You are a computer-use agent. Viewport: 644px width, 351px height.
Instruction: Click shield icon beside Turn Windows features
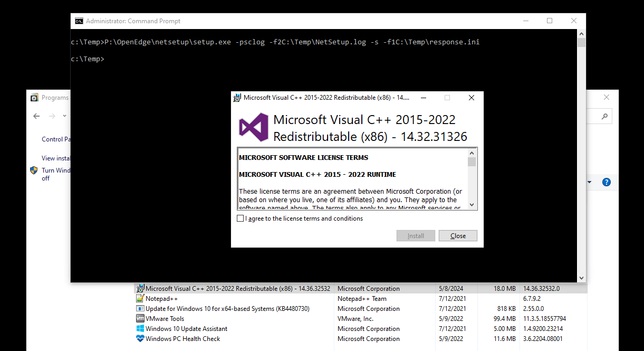tap(34, 170)
